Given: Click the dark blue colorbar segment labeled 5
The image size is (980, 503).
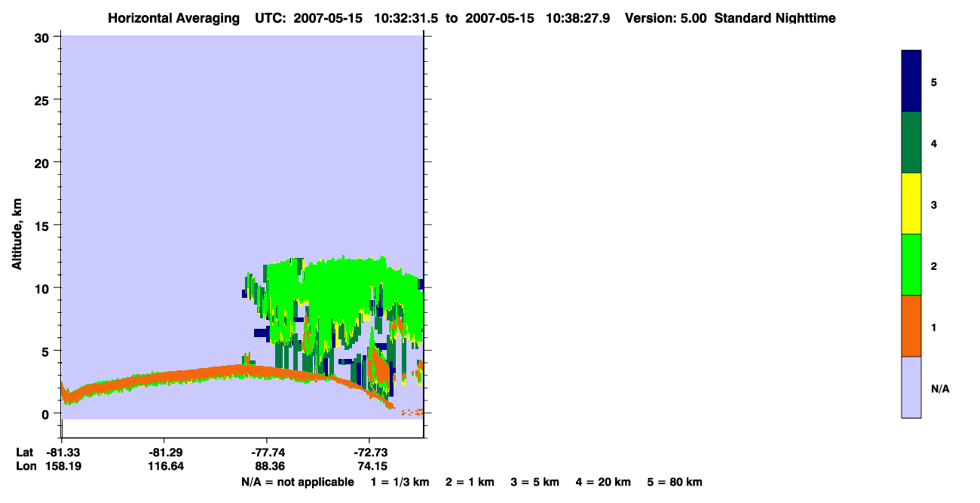Looking at the screenshot, I should tap(911, 81).
